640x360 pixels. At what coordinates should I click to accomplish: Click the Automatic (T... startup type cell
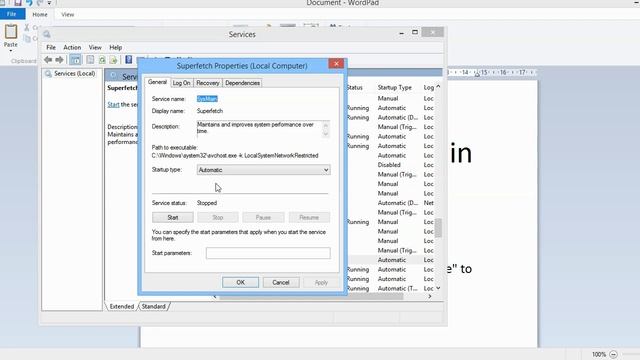tap(398, 288)
